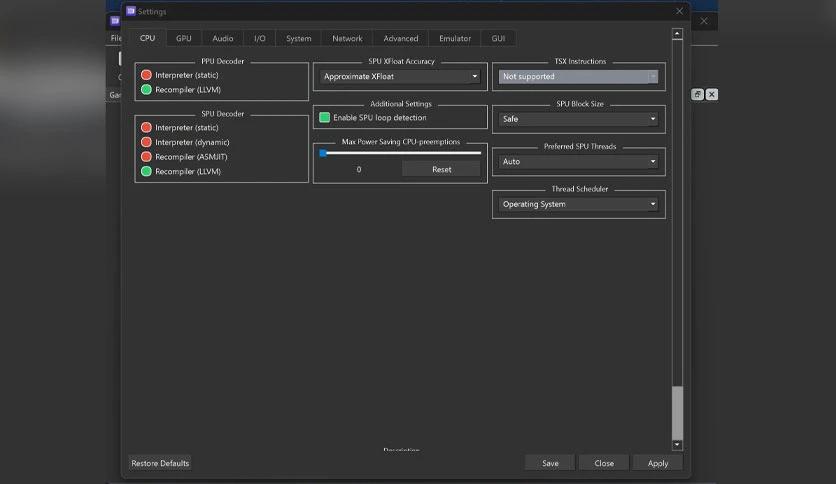Click the scrollbar down arrow
Viewport: 836px width, 484px height.
click(x=677, y=445)
